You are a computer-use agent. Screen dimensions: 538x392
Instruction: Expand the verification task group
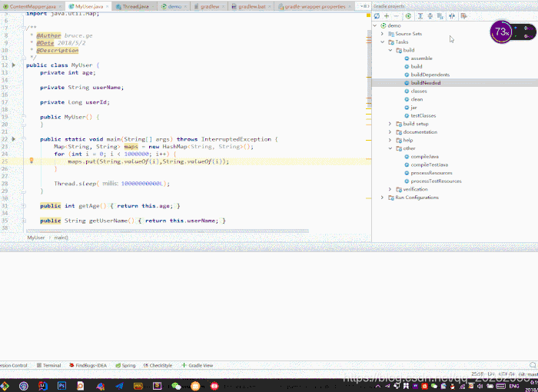(390, 189)
